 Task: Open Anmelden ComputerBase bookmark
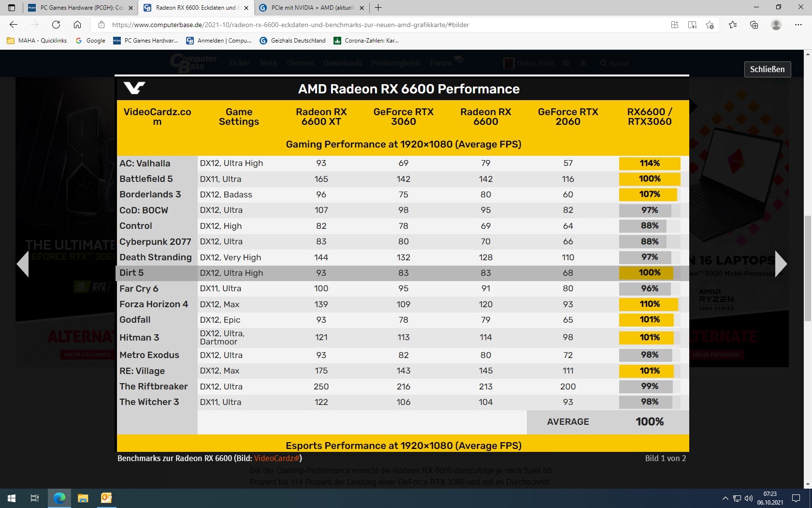point(219,41)
